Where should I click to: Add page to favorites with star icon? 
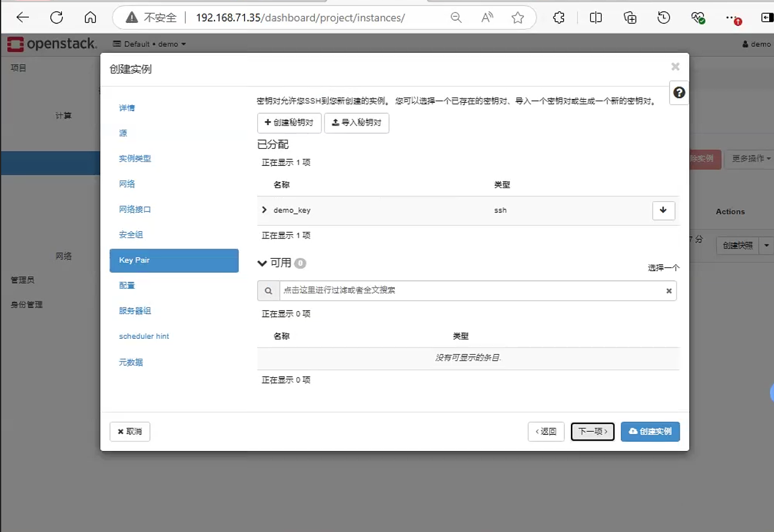[518, 18]
